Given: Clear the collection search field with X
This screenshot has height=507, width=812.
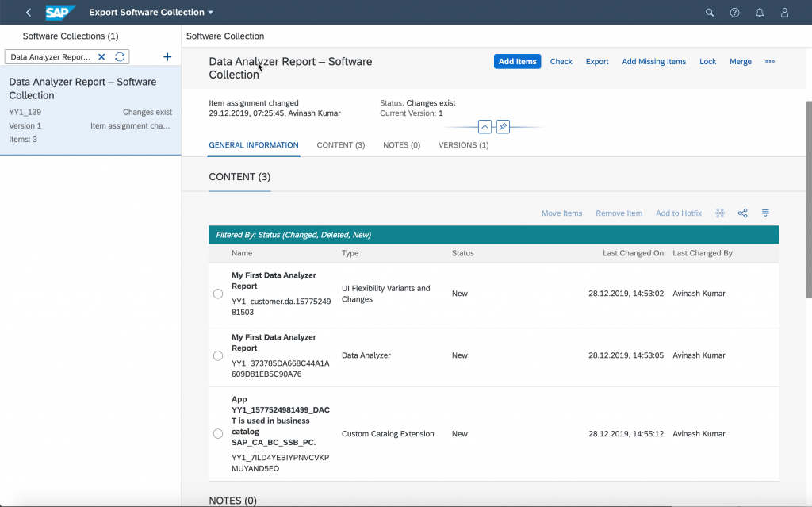Looking at the screenshot, I should click(101, 57).
